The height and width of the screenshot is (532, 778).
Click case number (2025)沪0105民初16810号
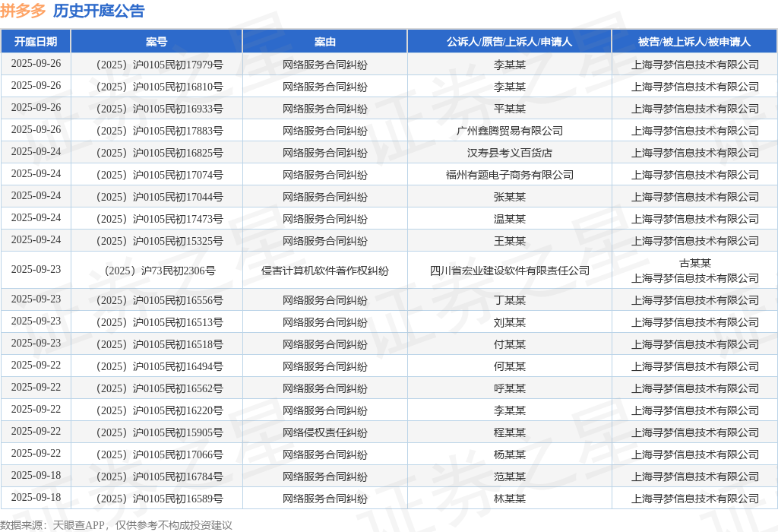(x=157, y=87)
